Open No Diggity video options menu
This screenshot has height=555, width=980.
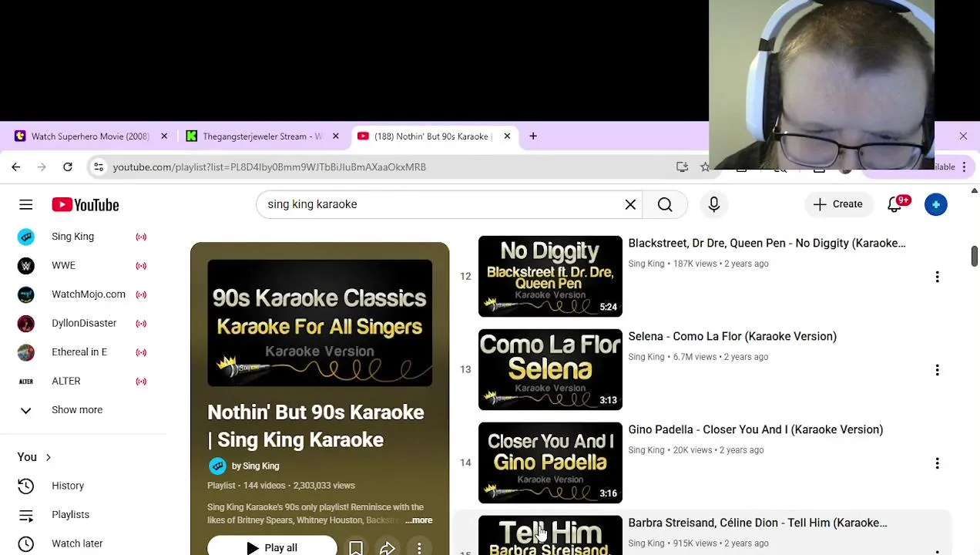click(x=937, y=277)
